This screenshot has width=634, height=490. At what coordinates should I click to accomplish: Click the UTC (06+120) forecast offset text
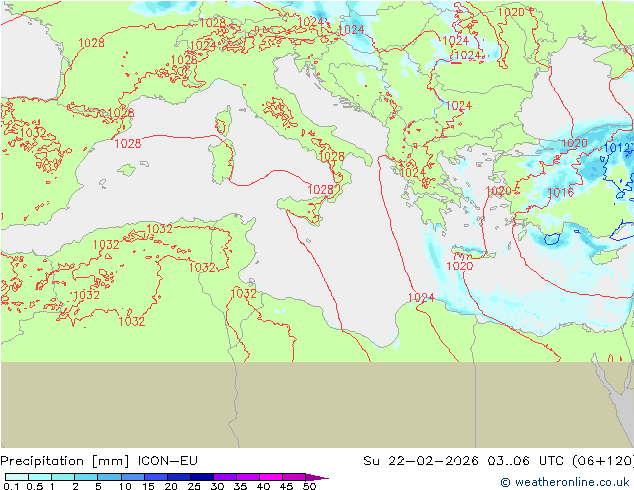point(586,461)
